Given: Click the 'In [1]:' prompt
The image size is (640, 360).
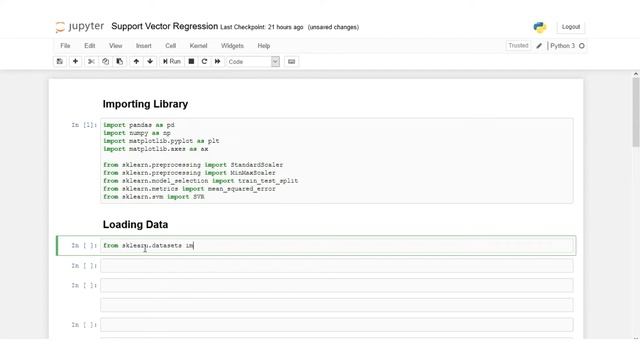Looking at the screenshot, I should pos(84,125).
